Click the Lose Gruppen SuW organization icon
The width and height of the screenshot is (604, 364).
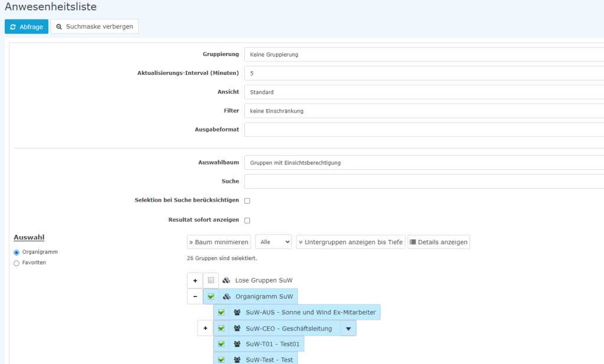pos(226,280)
